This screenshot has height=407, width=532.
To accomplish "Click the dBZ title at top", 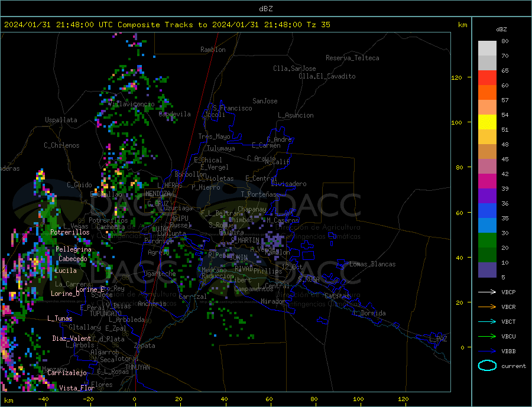I will 265,9.
